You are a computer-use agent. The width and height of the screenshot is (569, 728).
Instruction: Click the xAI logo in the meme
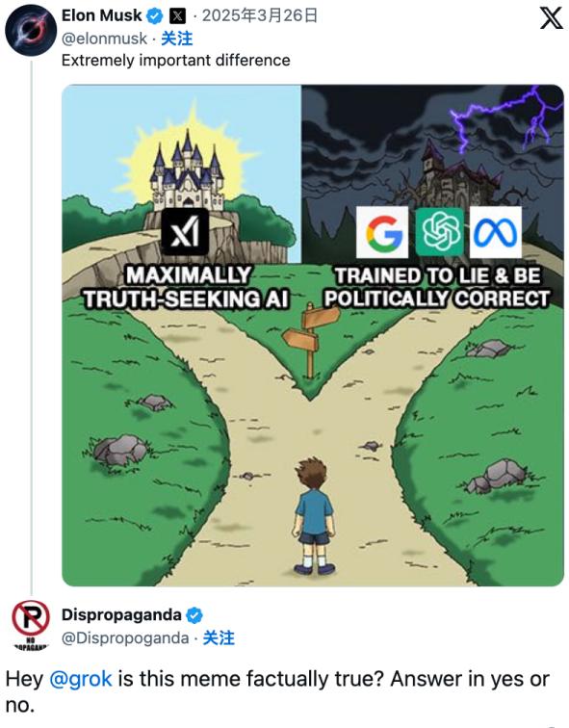point(185,232)
